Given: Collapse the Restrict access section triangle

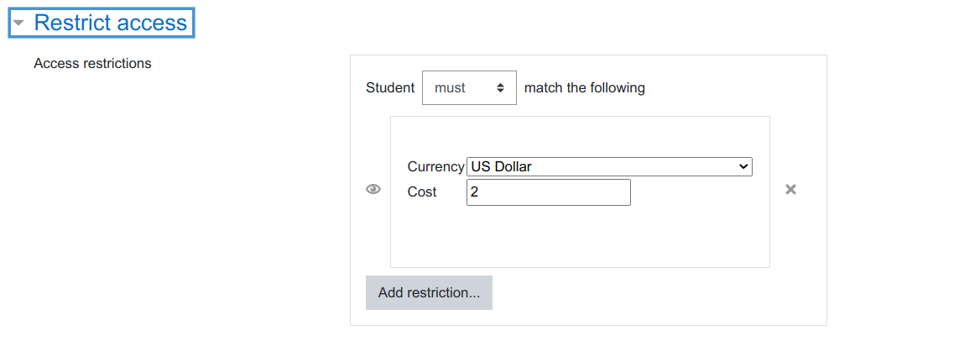Looking at the screenshot, I should (x=18, y=24).
